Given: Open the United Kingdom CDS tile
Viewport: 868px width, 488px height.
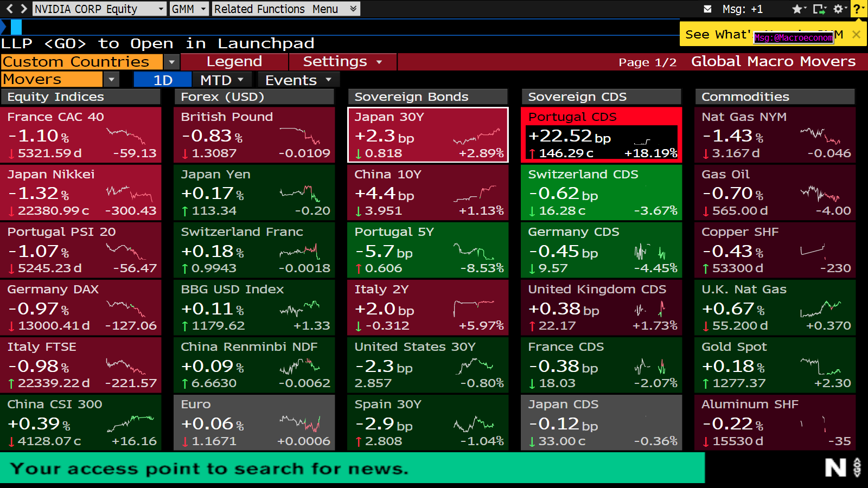Looking at the screenshot, I should click(x=601, y=307).
